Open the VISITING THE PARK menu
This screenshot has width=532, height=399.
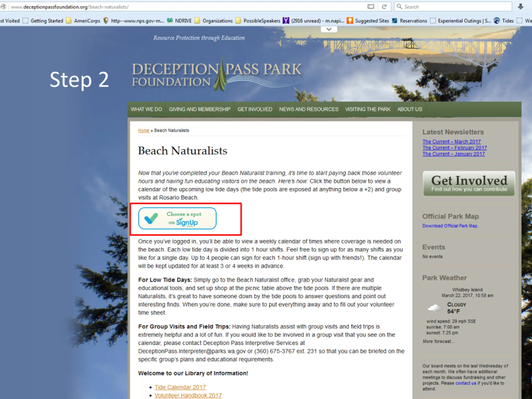pyautogui.click(x=368, y=109)
